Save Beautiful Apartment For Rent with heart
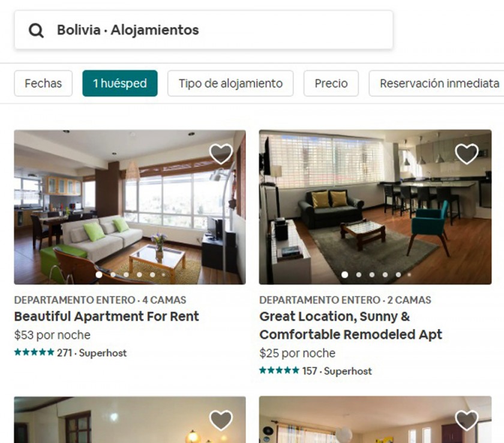This screenshot has width=504, height=443. pyautogui.click(x=221, y=154)
